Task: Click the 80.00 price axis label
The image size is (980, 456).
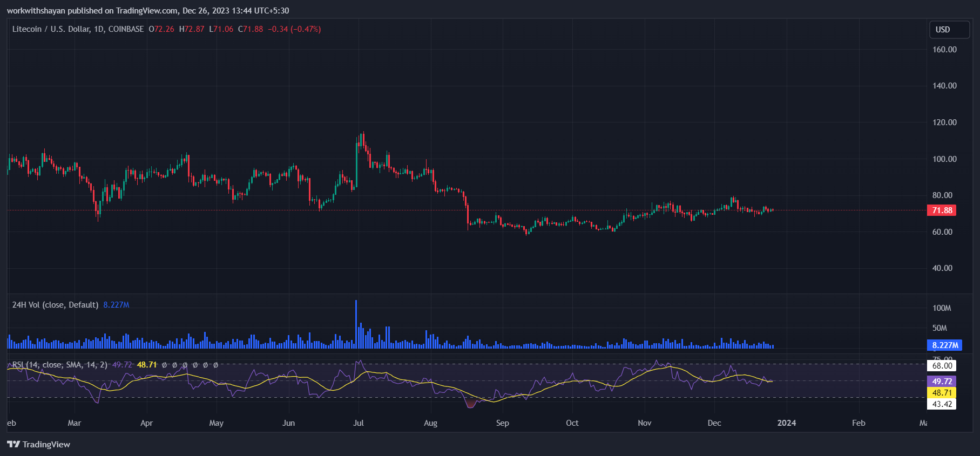Action: pyautogui.click(x=942, y=195)
